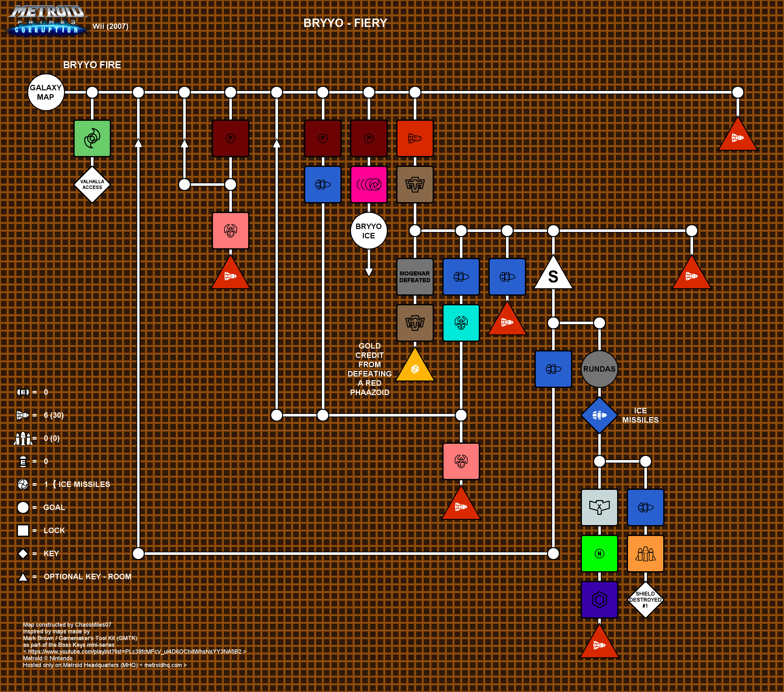
Task: Click the gray RUNDAS boss circle
Action: pyautogui.click(x=600, y=369)
